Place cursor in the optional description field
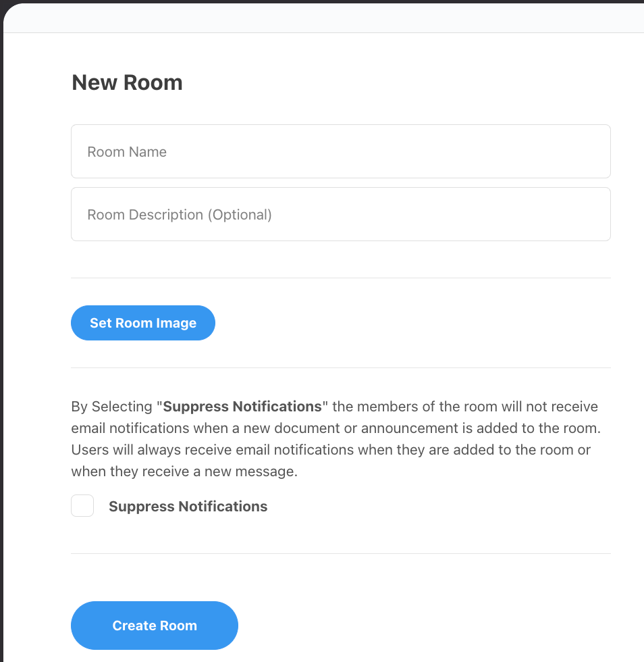Viewport: 644px width, 662px height. pyautogui.click(x=340, y=214)
